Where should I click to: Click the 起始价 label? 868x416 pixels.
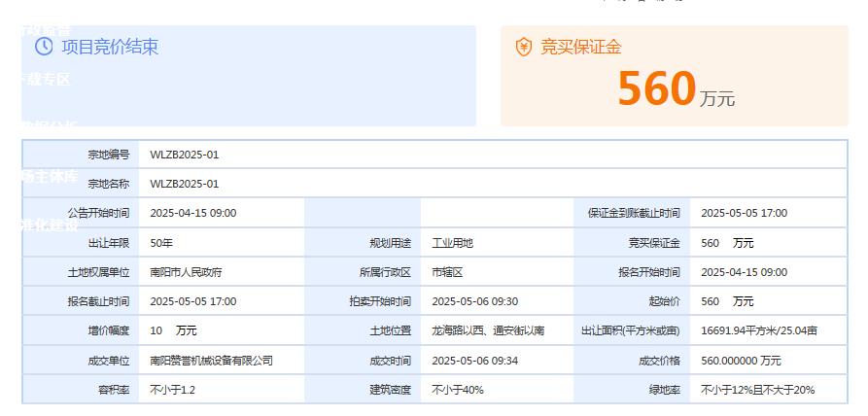click(665, 301)
